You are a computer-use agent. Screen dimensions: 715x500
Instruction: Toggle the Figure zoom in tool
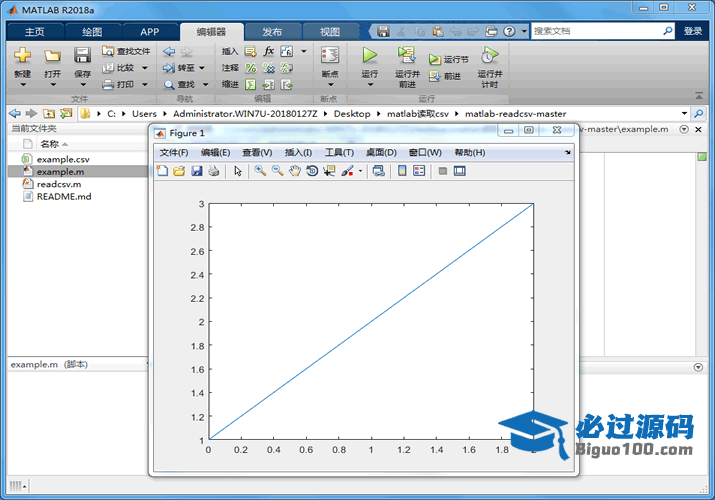pyautogui.click(x=260, y=171)
